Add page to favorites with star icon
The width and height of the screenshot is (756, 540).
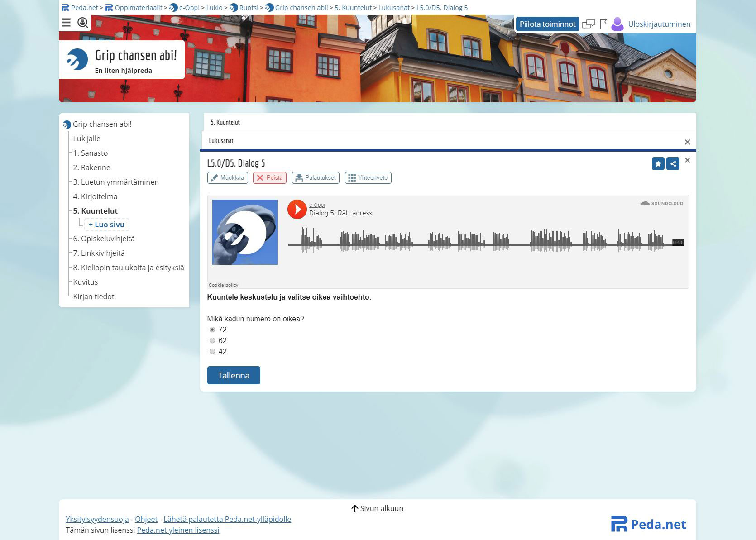[658, 164]
